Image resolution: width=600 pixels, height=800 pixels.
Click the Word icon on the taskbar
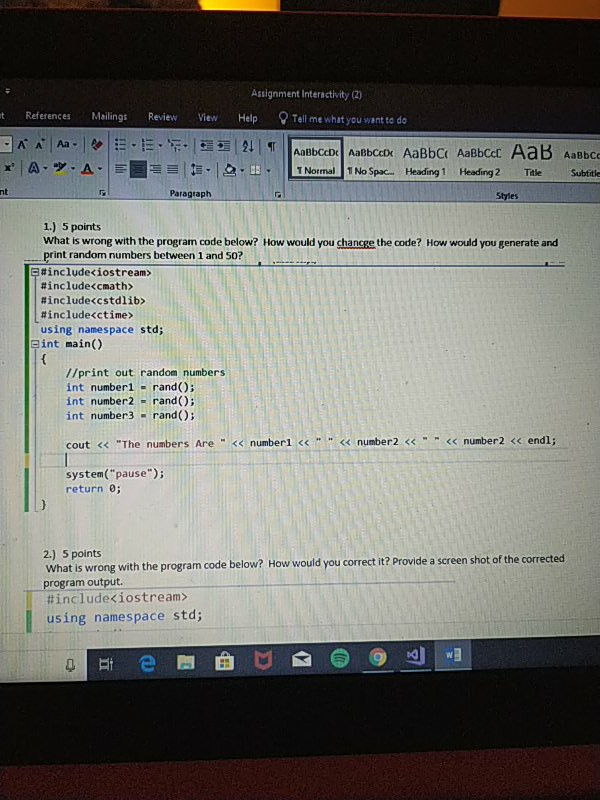(453, 655)
